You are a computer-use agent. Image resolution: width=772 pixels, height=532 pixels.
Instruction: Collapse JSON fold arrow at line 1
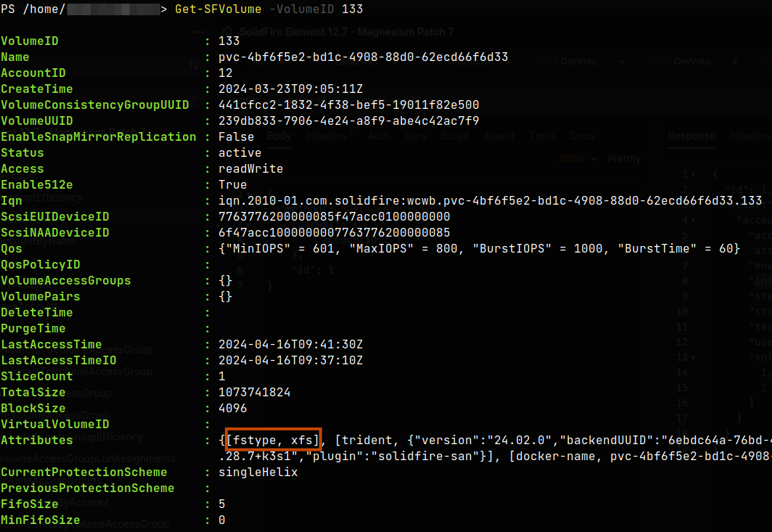693,174
